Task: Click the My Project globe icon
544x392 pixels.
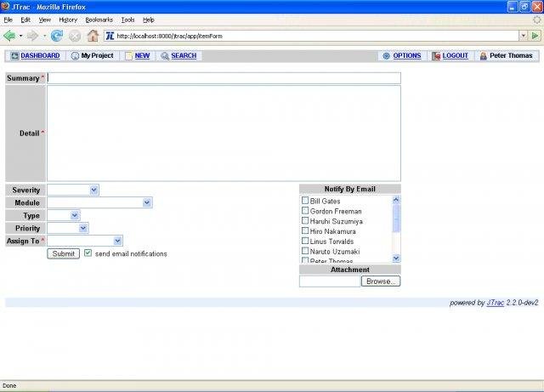Action: 75,55
